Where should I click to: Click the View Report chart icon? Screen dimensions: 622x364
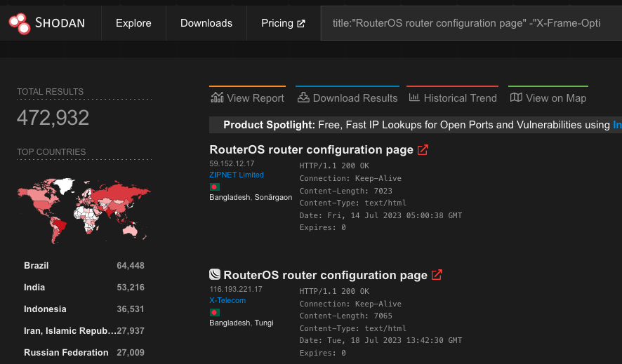pos(217,97)
